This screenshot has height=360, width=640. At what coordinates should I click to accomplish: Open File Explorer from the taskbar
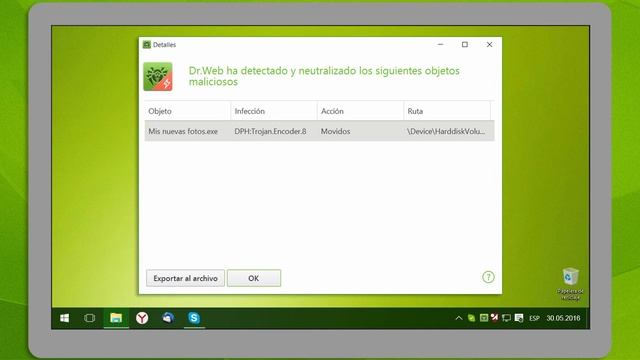click(x=116, y=318)
